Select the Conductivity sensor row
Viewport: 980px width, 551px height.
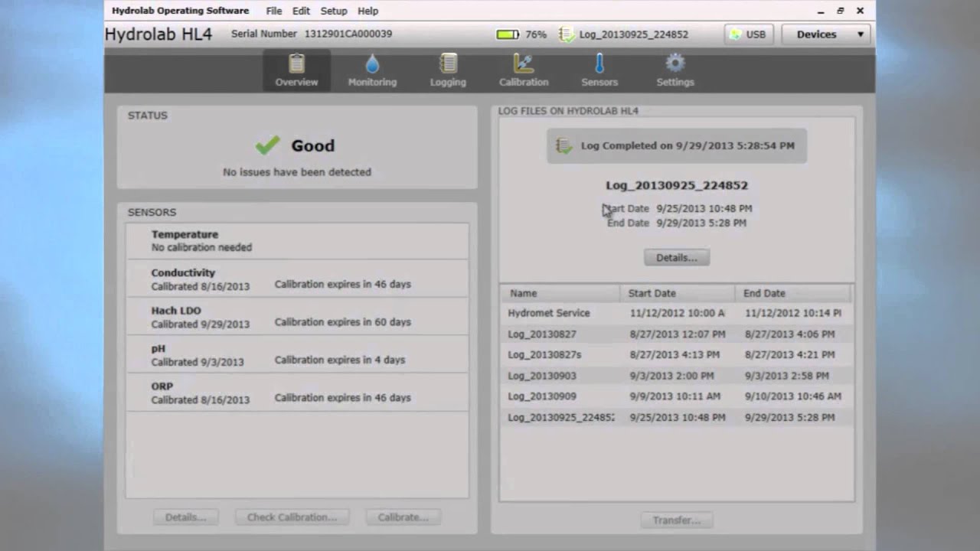tap(297, 279)
